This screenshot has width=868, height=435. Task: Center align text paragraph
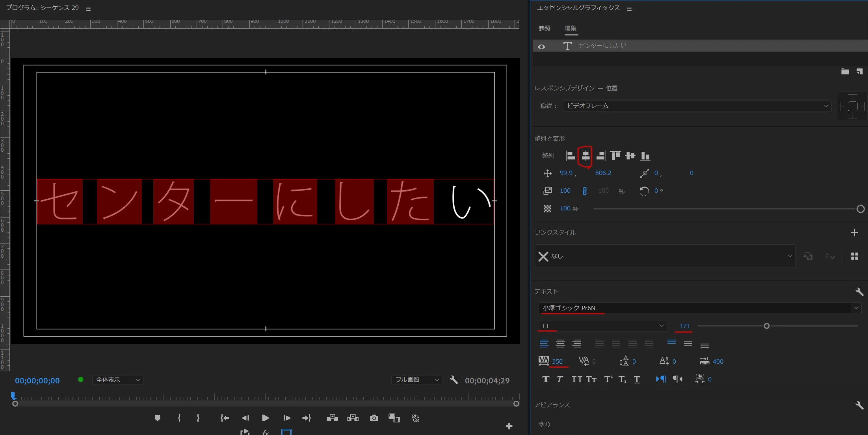[x=560, y=344]
